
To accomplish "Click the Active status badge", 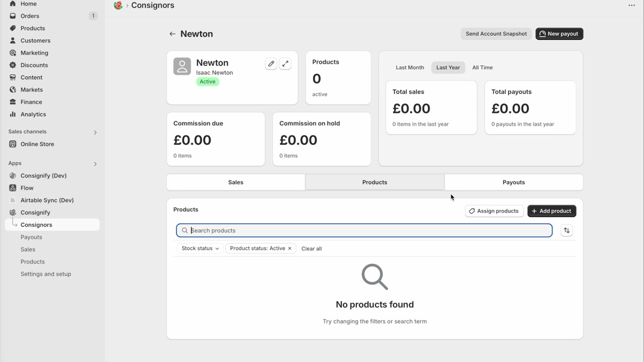I will point(207,82).
